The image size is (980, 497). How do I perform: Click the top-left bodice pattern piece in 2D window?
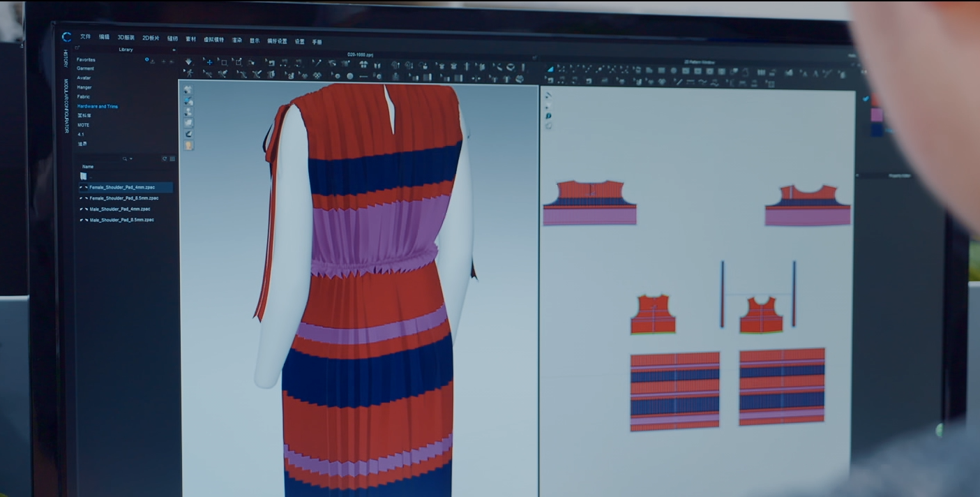[x=589, y=202]
